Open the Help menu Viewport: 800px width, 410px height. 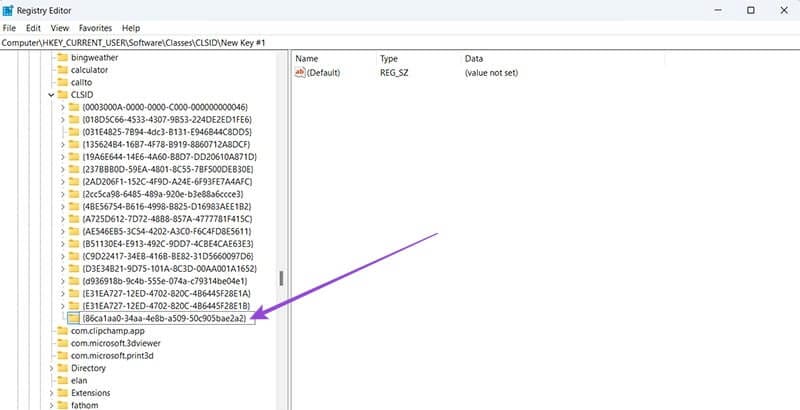tap(131, 28)
